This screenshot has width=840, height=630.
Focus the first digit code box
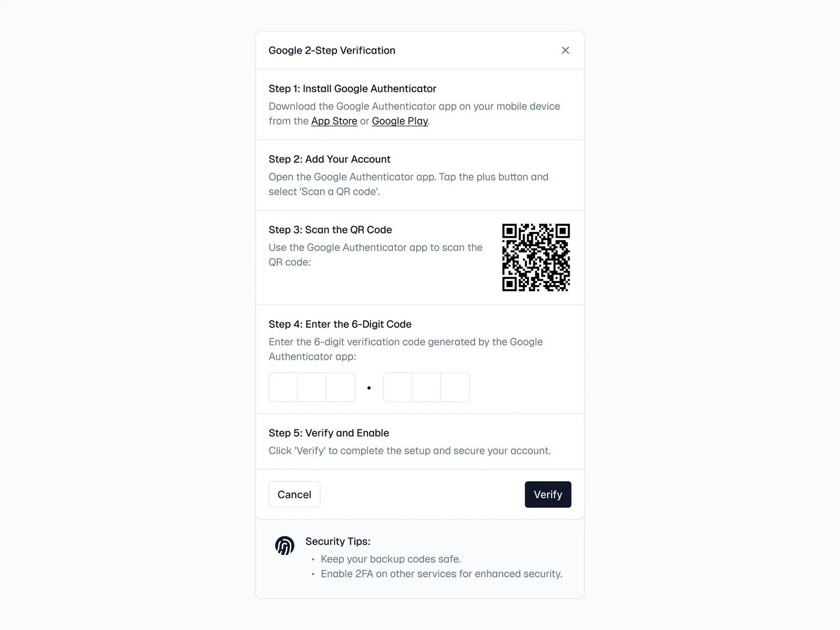tap(283, 387)
